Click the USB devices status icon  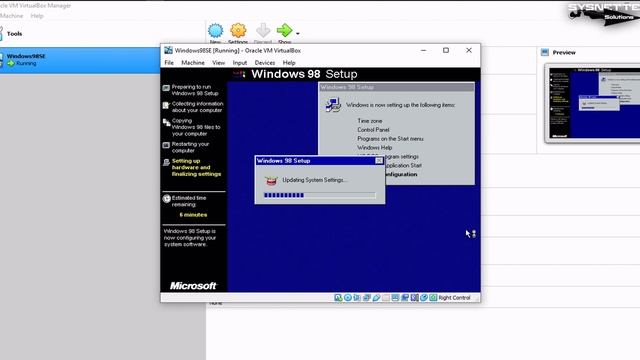click(376, 298)
